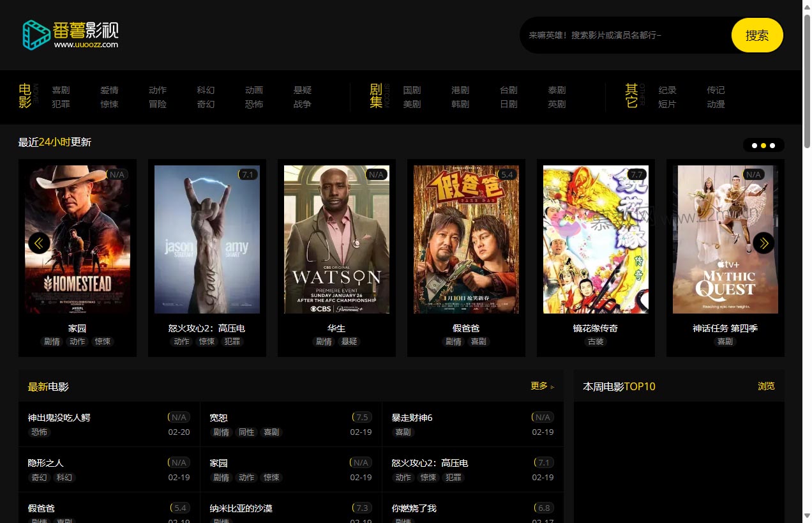Expand 更多 in the 最新电影 section

point(541,386)
